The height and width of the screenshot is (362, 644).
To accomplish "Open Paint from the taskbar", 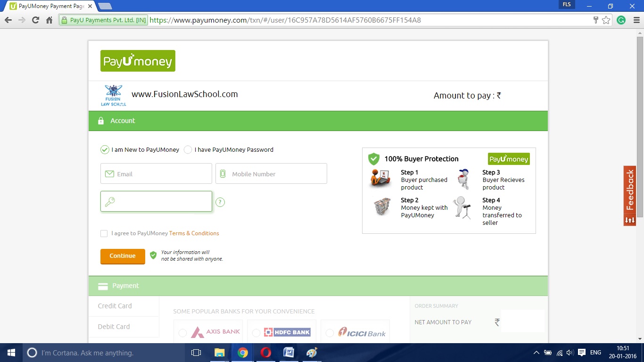I will pyautogui.click(x=312, y=353).
